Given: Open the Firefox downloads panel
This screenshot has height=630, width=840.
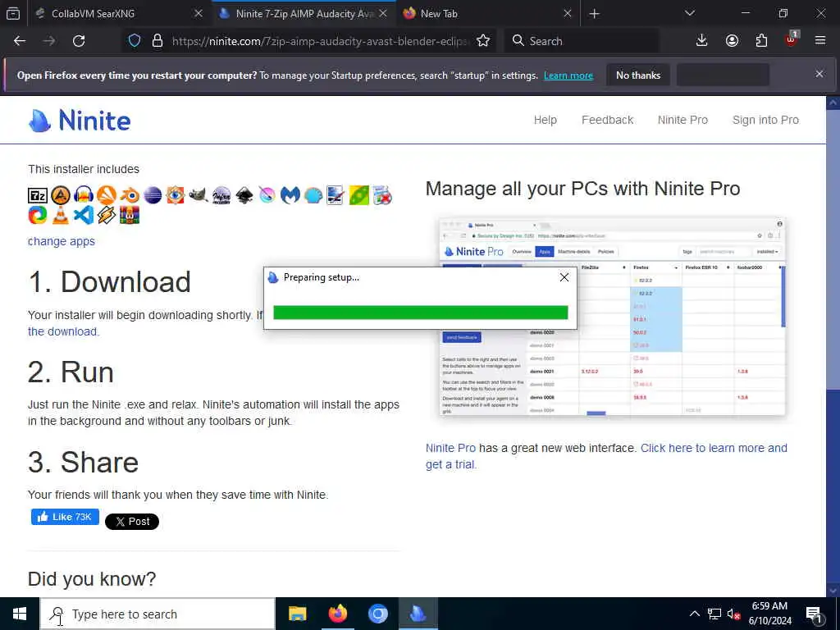Looking at the screenshot, I should click(702, 41).
